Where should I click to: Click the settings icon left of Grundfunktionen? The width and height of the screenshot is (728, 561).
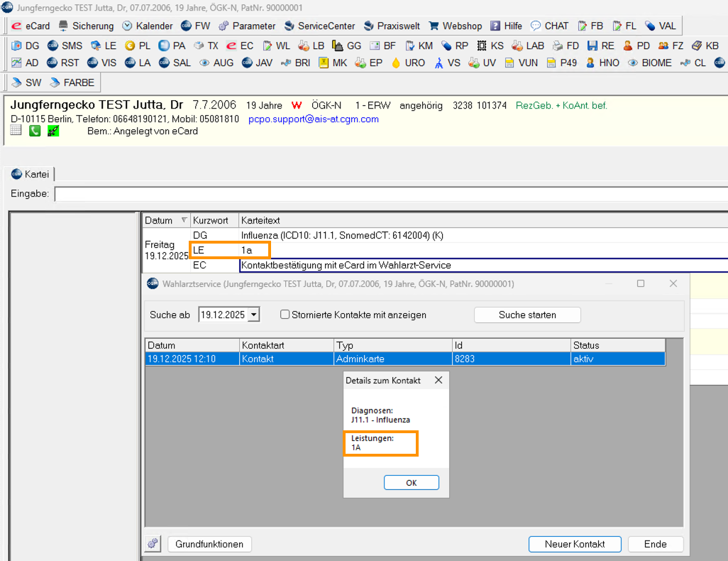point(153,544)
